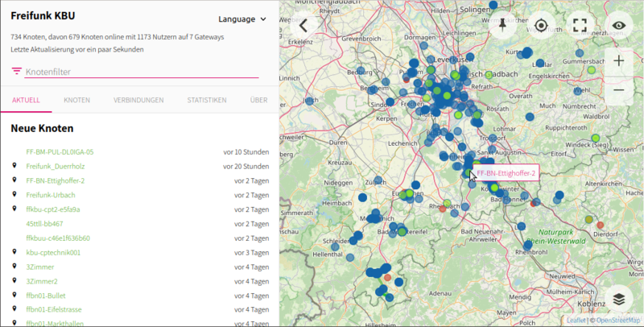
Task: Select kbu-cptechnik001 from the node list
Action: [53, 252]
